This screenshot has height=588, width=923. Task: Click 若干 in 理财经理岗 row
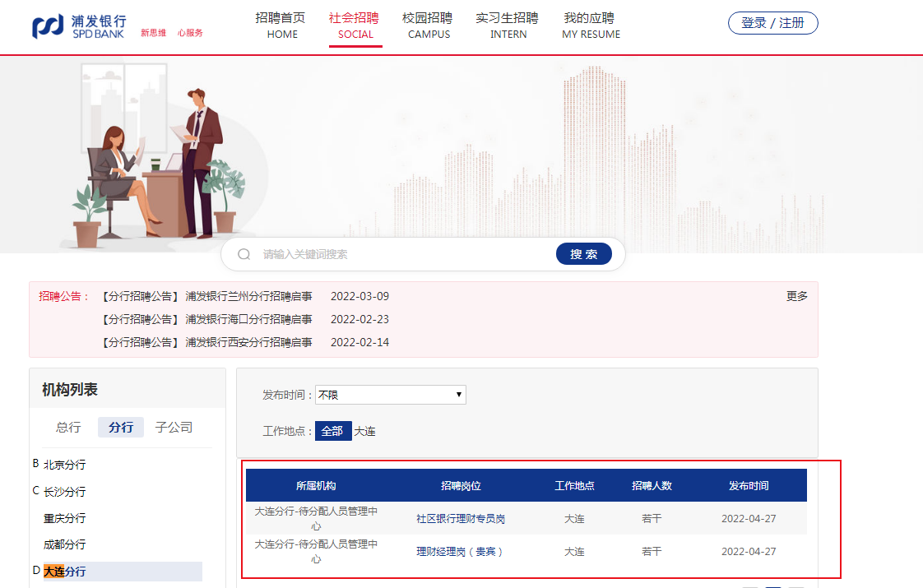point(652,552)
